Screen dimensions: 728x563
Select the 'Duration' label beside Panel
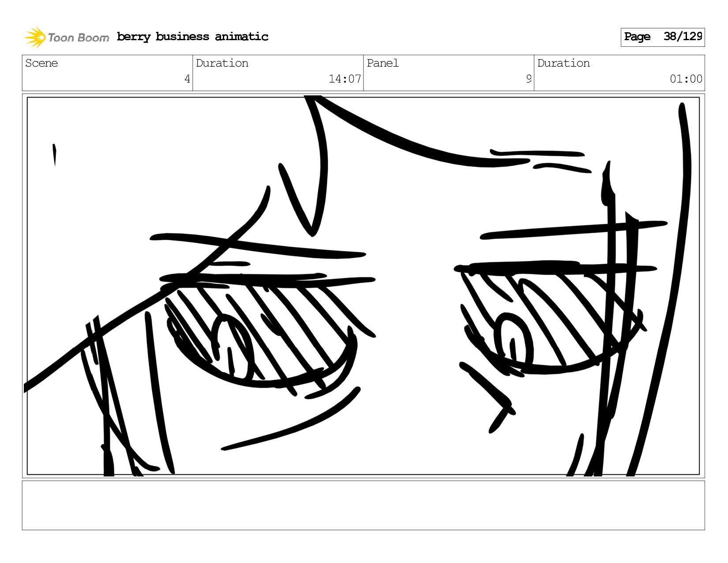tap(563, 63)
